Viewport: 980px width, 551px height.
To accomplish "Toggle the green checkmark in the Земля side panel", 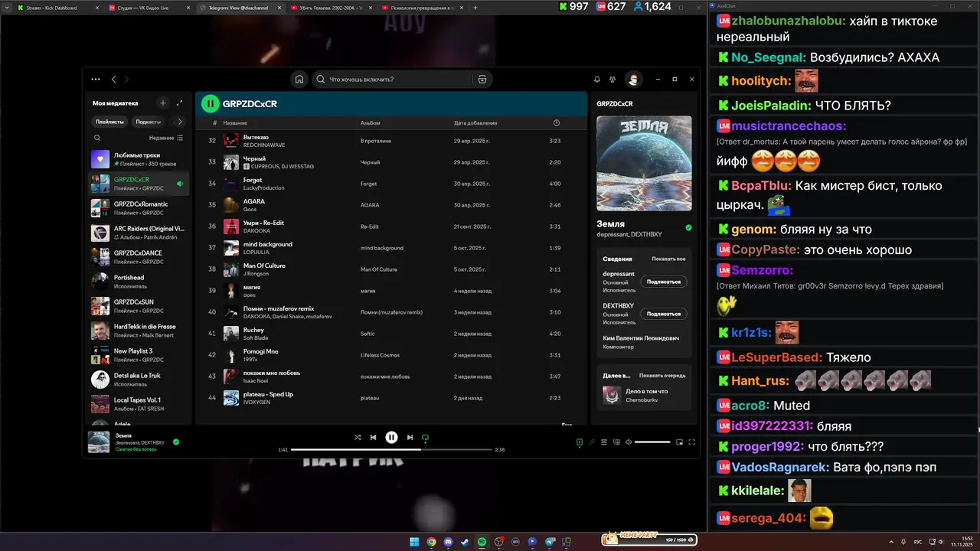I will click(x=688, y=227).
